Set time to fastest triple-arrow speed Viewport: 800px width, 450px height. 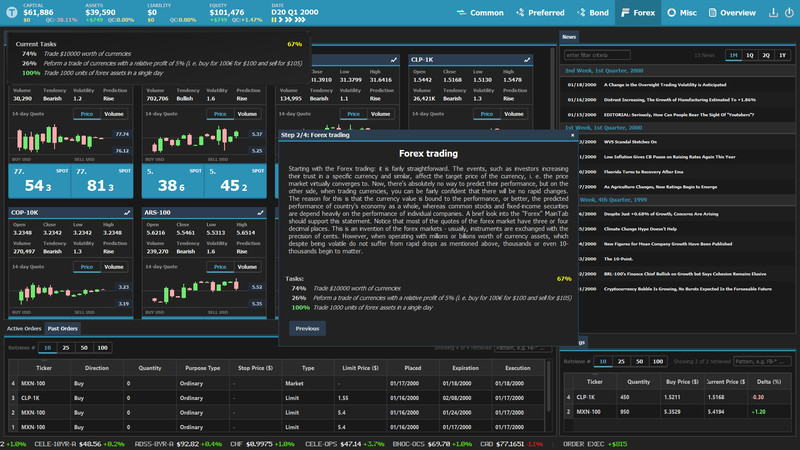[x=301, y=20]
